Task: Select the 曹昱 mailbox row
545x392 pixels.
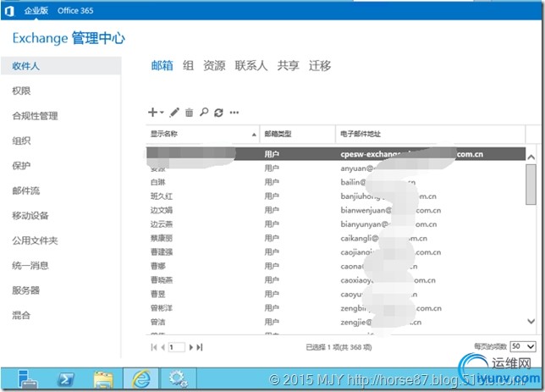Action: click(336, 295)
